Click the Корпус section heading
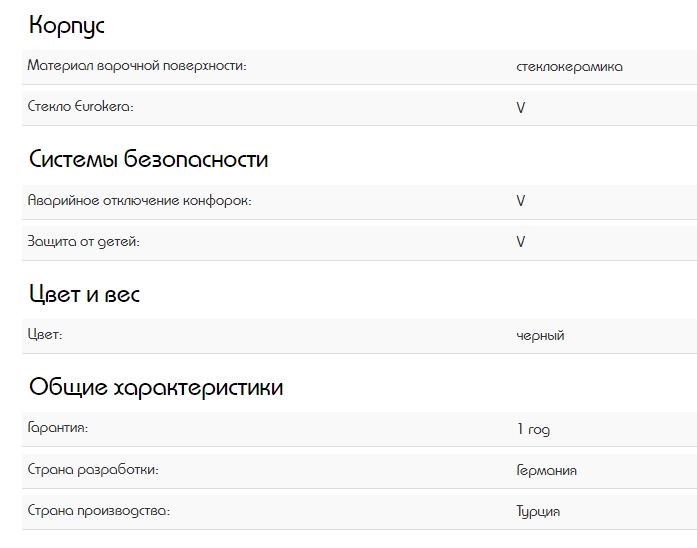The image size is (697, 548). click(67, 25)
